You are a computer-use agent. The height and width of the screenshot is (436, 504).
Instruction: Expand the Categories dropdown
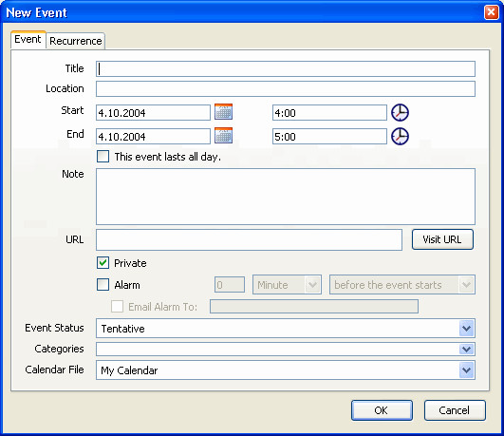(466, 350)
